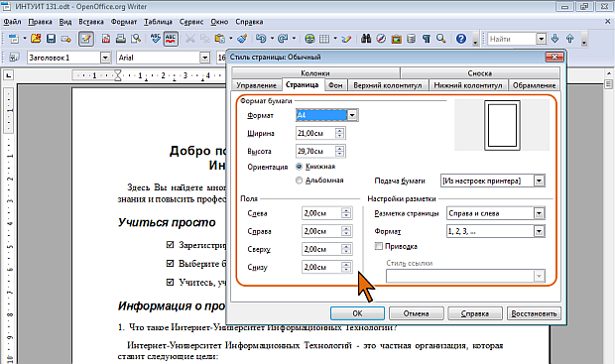
Task: Open the Вставка menu
Action: pos(91,22)
